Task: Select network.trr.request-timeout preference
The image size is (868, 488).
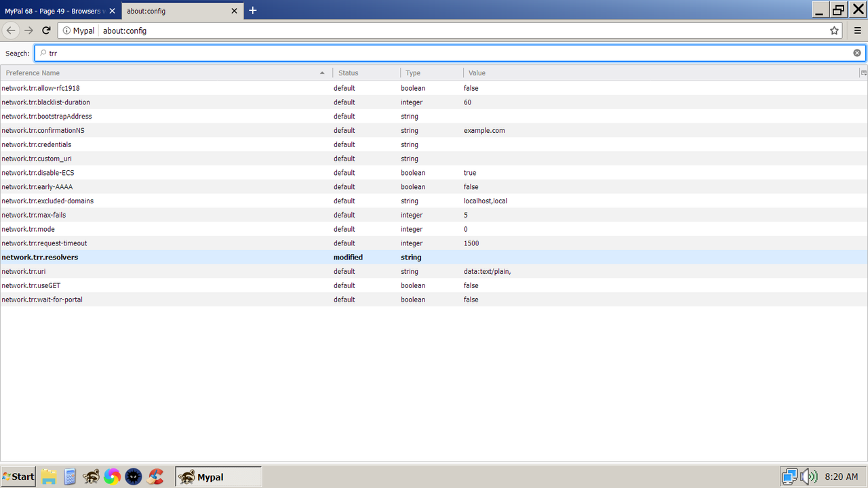Action: (x=434, y=243)
